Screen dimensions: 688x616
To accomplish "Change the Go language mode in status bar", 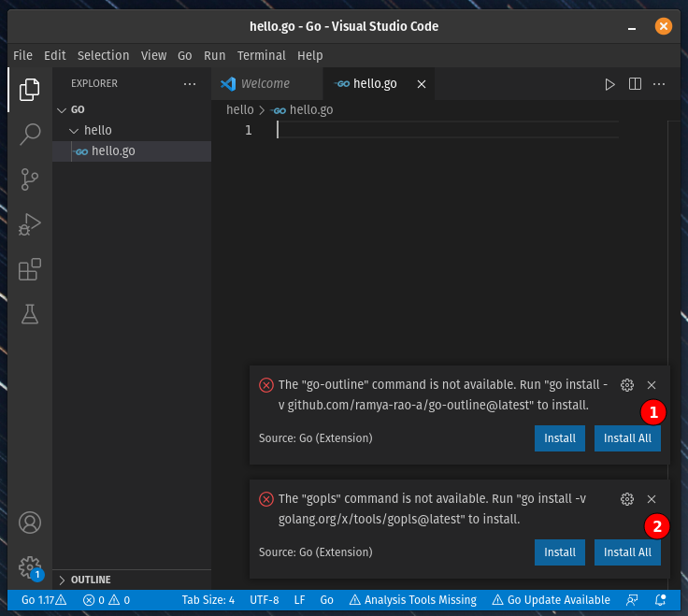I will 327,600.
